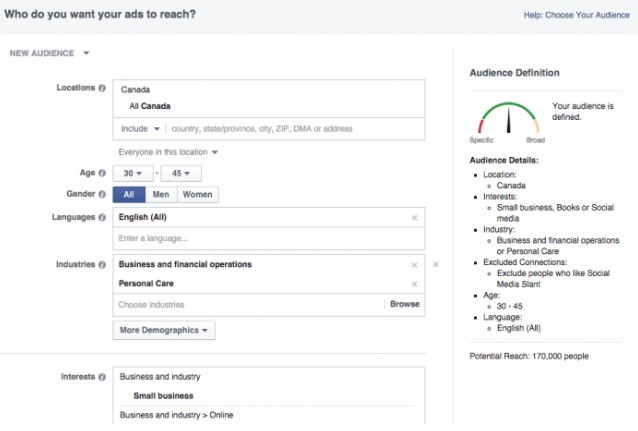Select Men gender option
The image size is (638, 431).
point(161,195)
